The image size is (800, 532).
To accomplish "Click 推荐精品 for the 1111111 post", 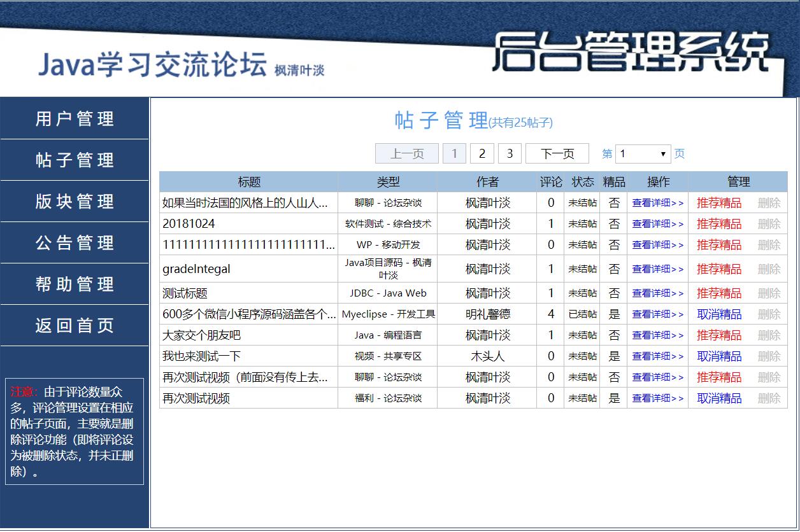I will coord(719,245).
